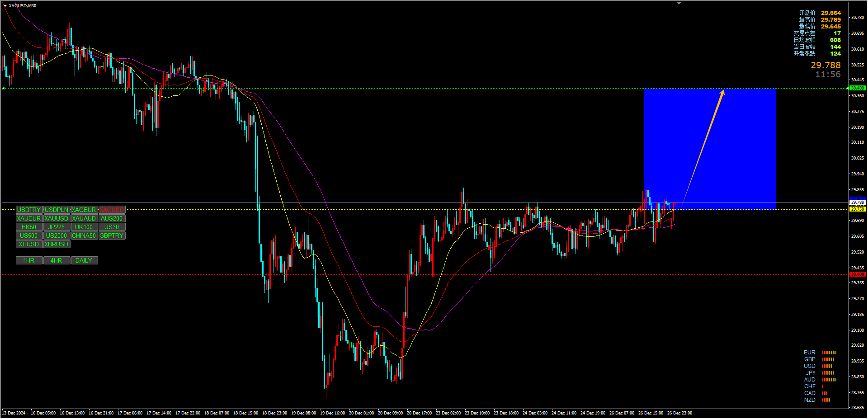Image resolution: width=868 pixels, height=419 pixels.
Task: Switch to the JP225 index button
Action: (x=57, y=227)
